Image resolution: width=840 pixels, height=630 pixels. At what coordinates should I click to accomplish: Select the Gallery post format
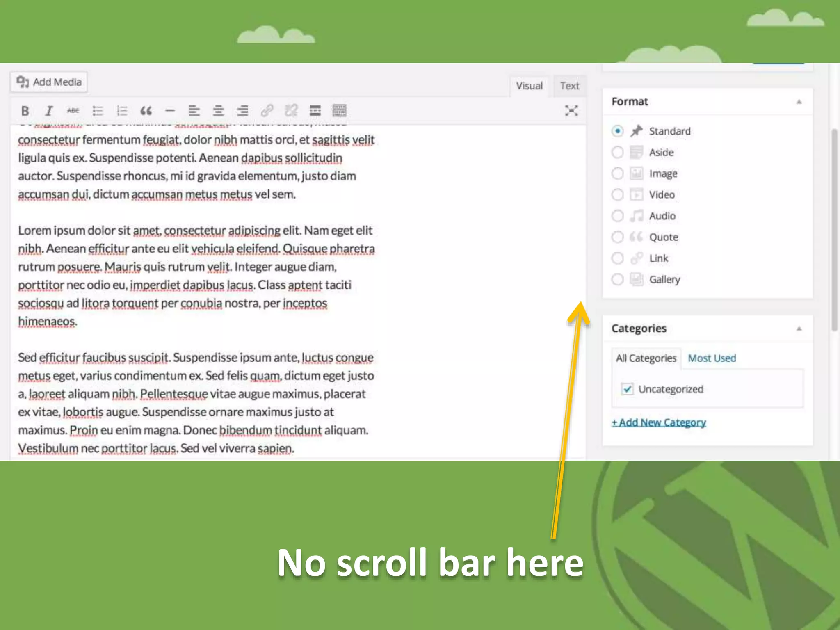click(x=617, y=279)
